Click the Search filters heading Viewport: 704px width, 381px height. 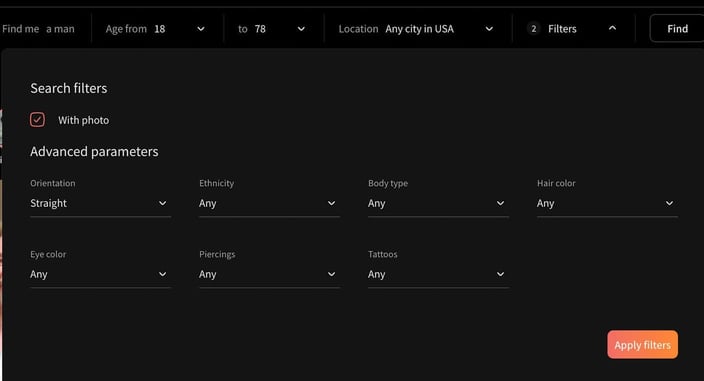69,88
